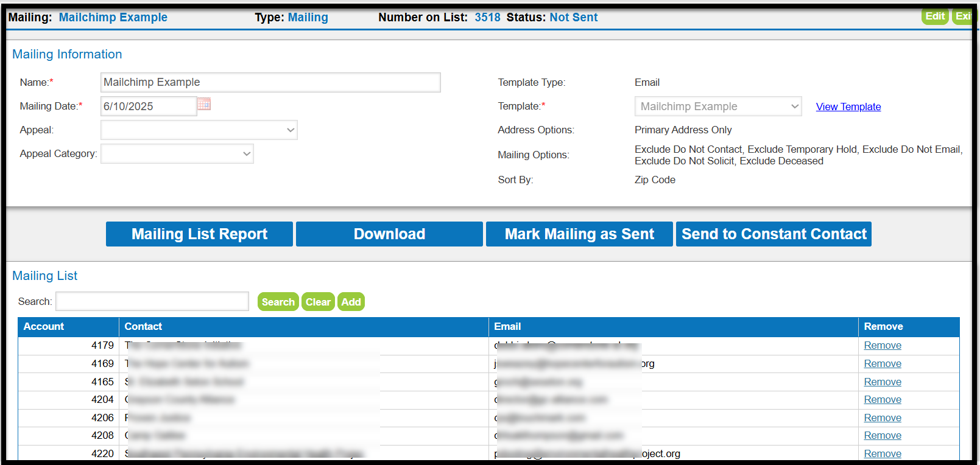This screenshot has width=980, height=465.
Task: Click the 'Email' template type value
Action: [647, 82]
